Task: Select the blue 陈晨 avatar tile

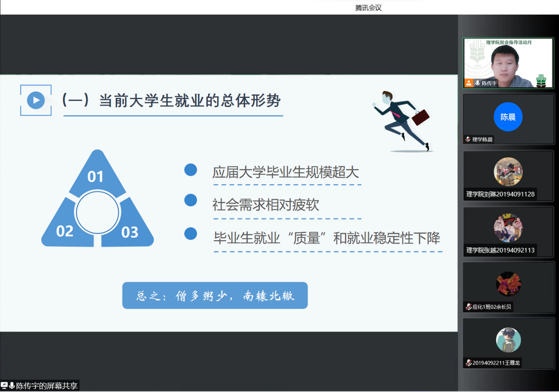Action: pos(508,117)
